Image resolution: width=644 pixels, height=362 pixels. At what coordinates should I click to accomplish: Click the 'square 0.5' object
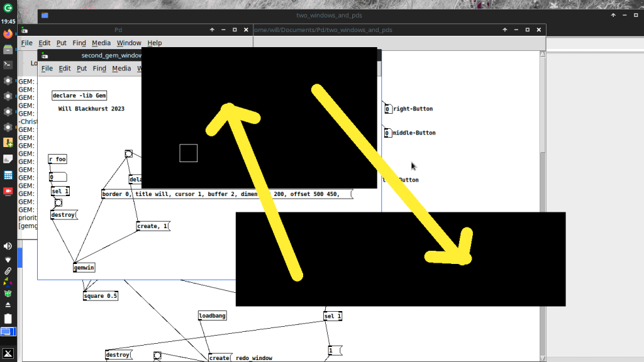pos(101,296)
